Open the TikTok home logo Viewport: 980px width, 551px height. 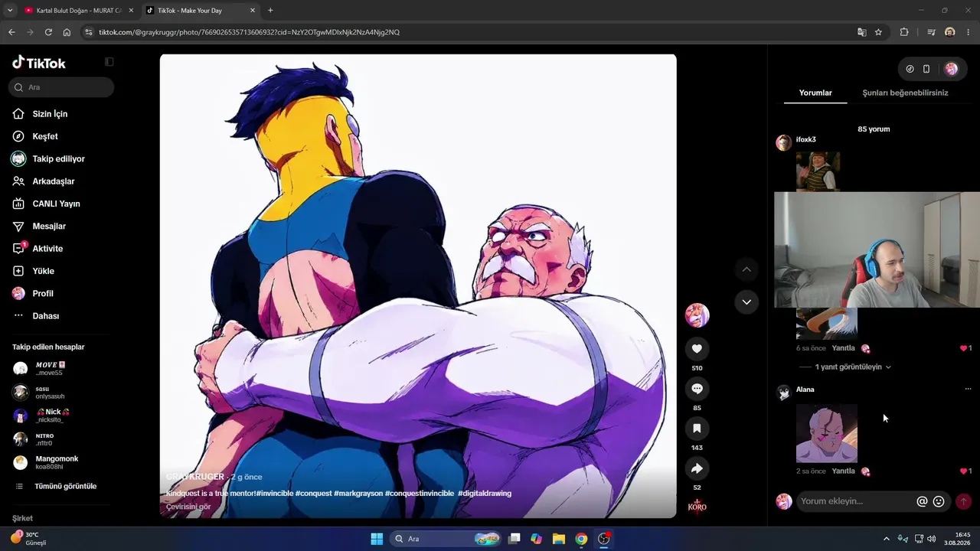(39, 63)
